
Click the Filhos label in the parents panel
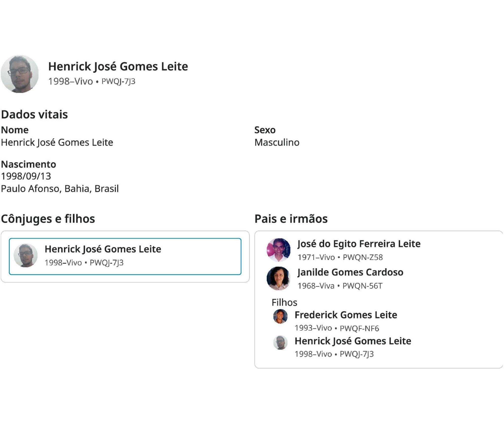click(284, 302)
